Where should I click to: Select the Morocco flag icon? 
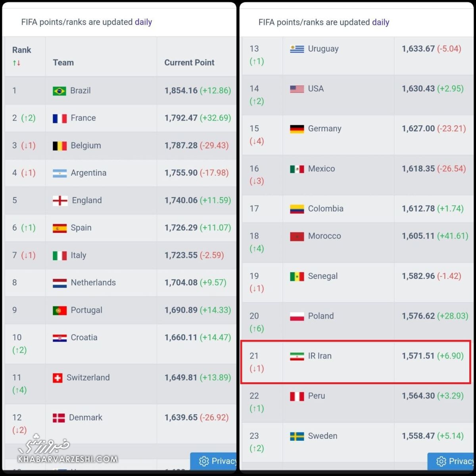[x=297, y=236]
